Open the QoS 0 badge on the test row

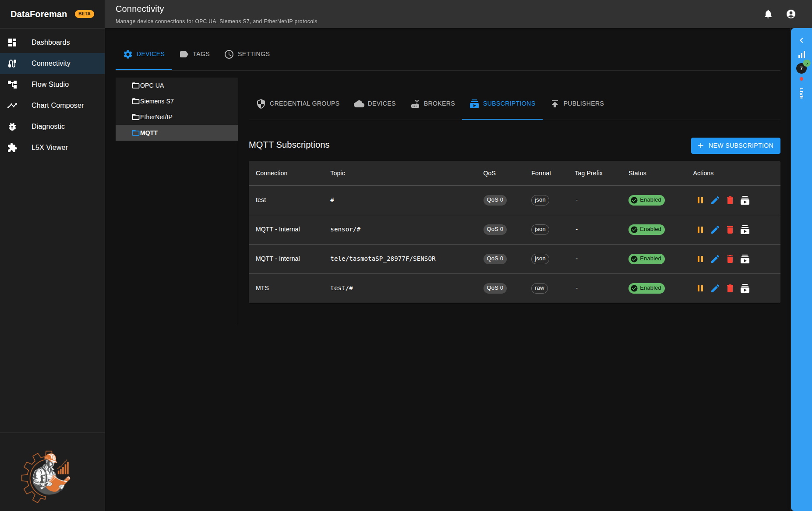(x=494, y=200)
